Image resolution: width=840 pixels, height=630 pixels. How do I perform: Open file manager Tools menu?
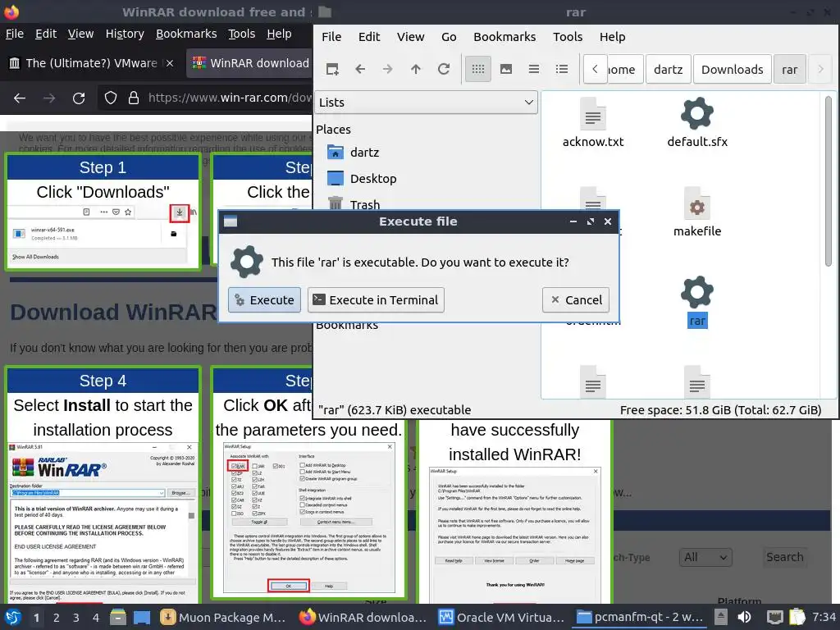click(568, 36)
